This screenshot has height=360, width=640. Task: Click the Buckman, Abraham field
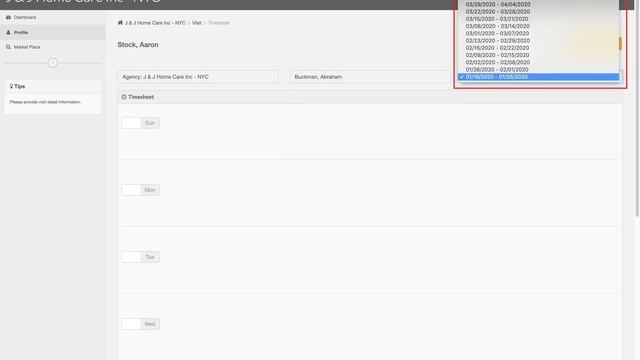(x=370, y=77)
